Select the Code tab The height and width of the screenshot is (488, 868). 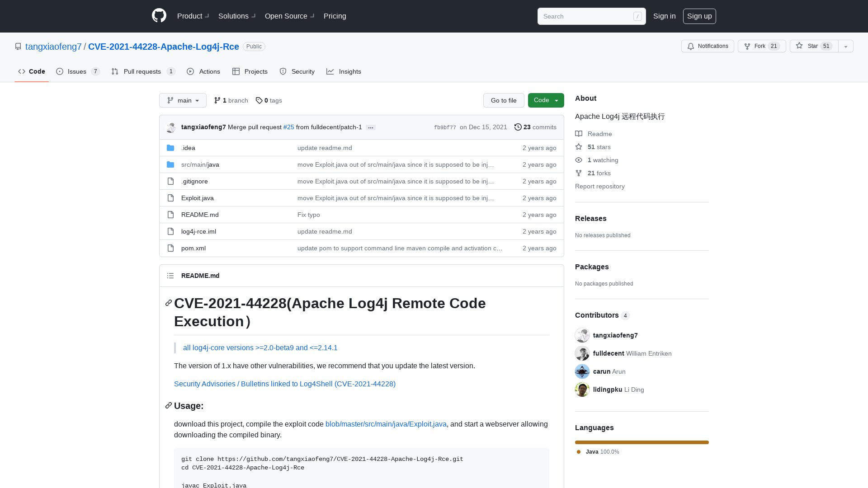coord(32,71)
